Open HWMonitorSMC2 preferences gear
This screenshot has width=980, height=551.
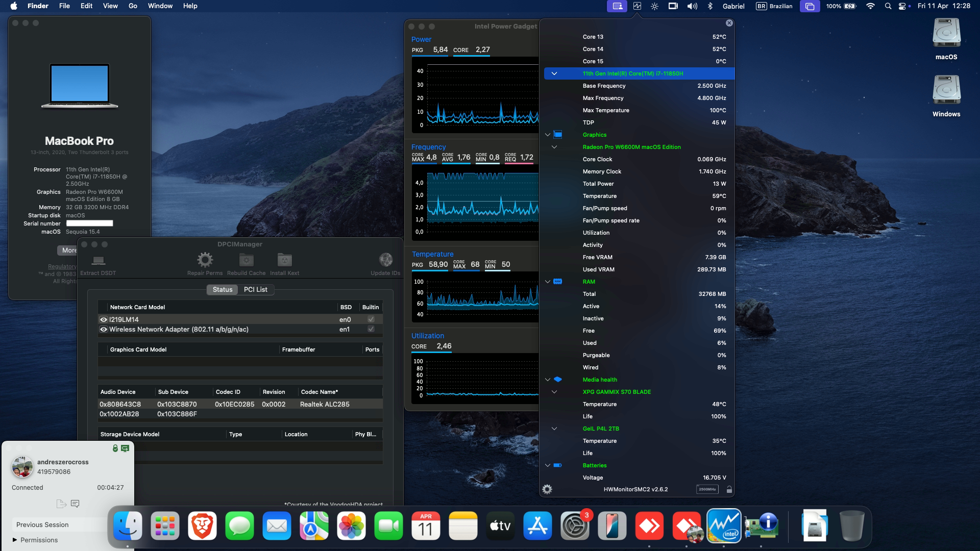[547, 489]
